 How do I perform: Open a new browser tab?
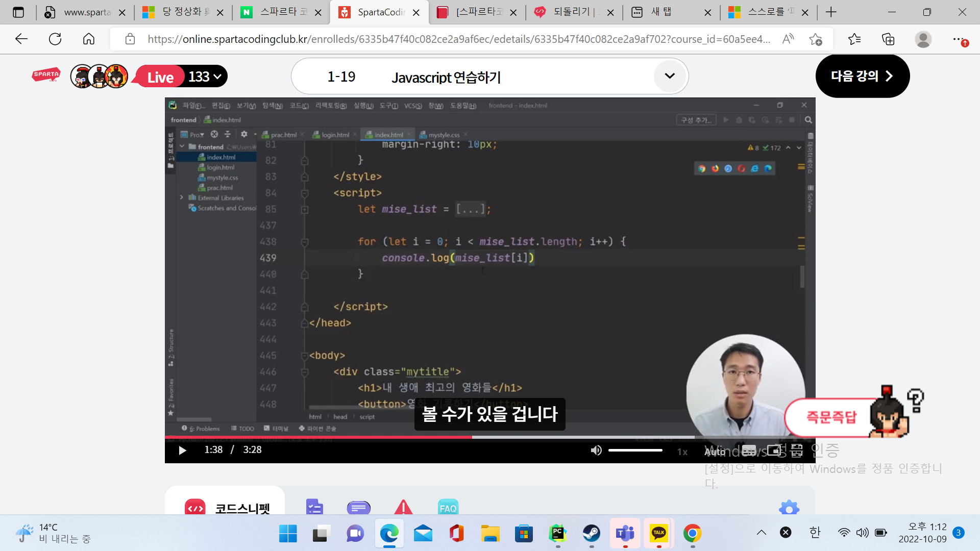pos(831,12)
